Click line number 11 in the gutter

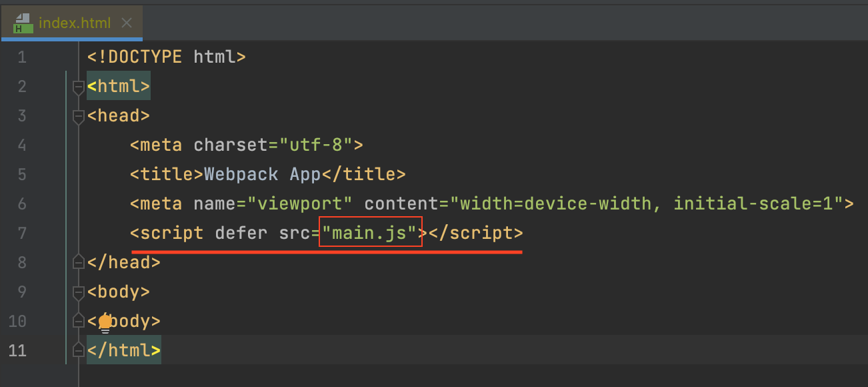18,350
